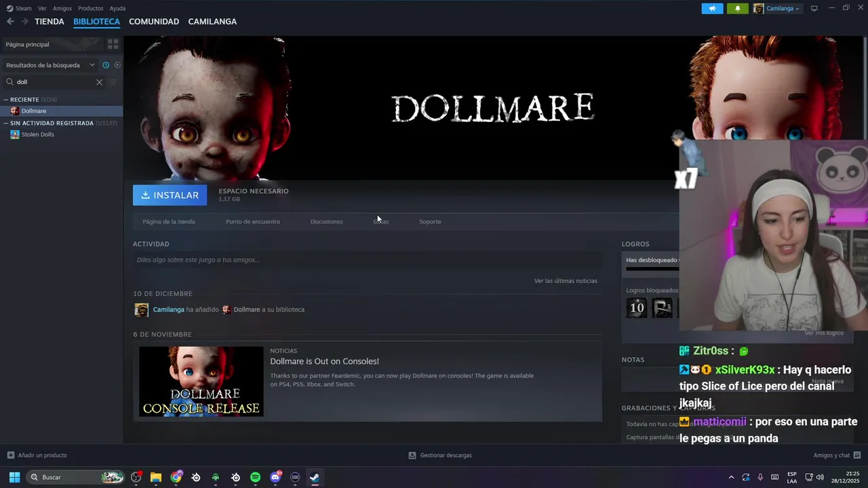The width and height of the screenshot is (868, 488).
Task: Open the volume tray icon
Action: 820,477
